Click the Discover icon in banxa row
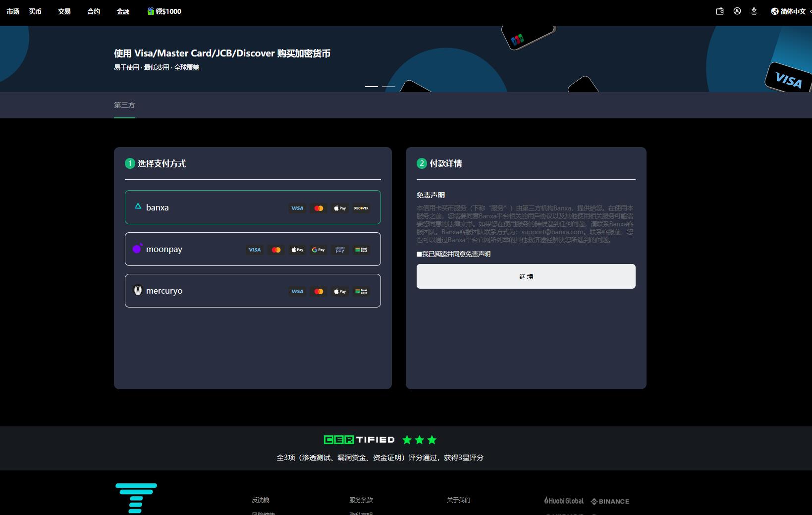 tap(361, 208)
